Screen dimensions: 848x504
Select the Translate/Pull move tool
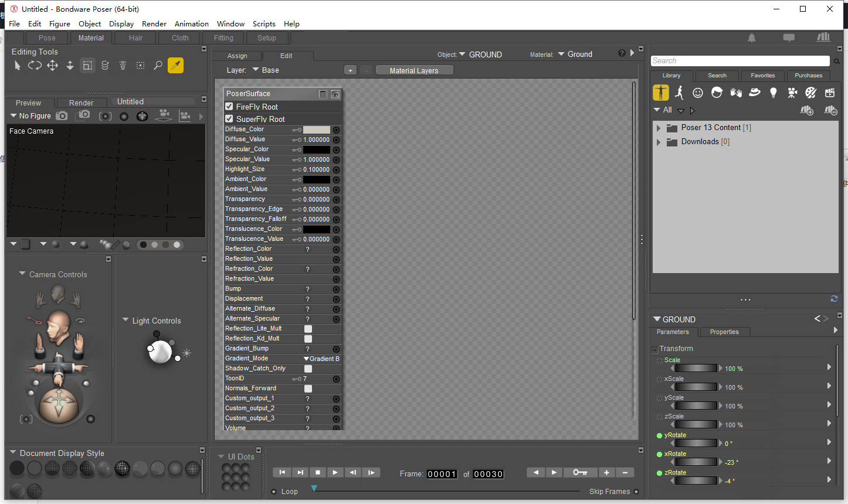52,66
